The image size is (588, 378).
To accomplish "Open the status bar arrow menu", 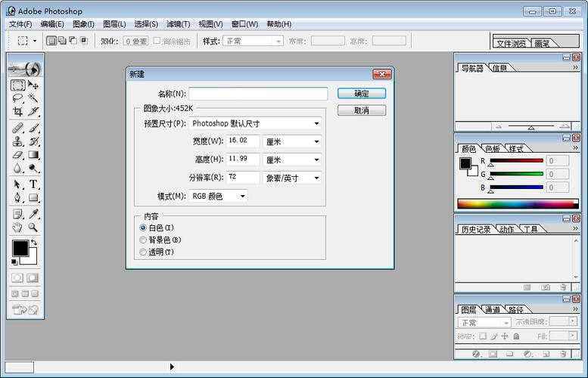I will pos(172,367).
